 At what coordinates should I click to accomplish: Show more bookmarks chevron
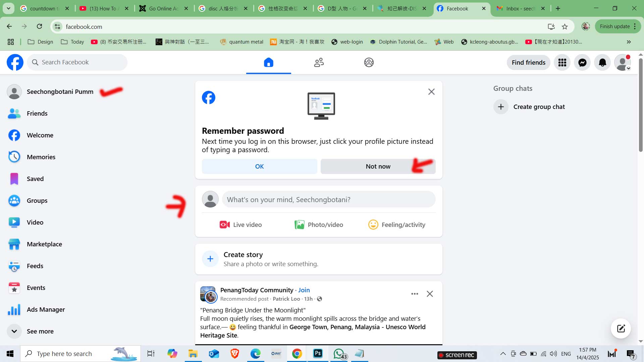629,42
